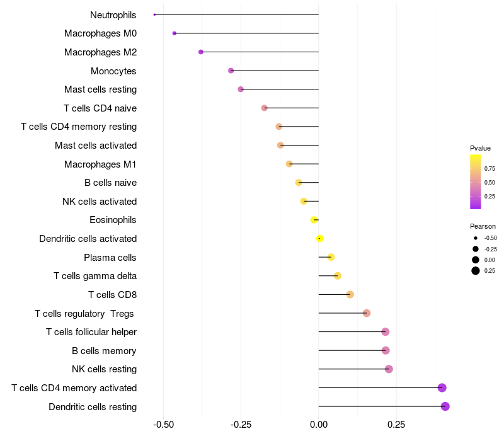This screenshot has height=441, width=504.
Task: Select the Macrophages M0 lollipop dot
Action: tap(175, 33)
